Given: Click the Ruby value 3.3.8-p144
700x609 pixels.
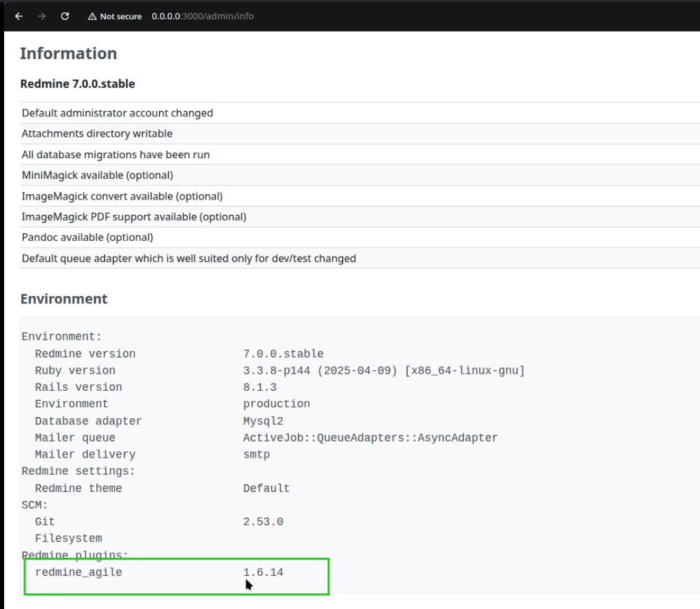Looking at the screenshot, I should point(276,370).
